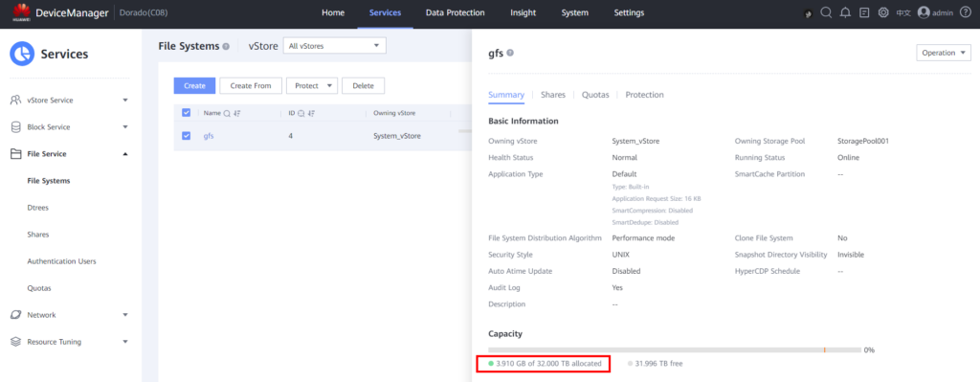Open Authentication Users in sidebar

point(62,261)
